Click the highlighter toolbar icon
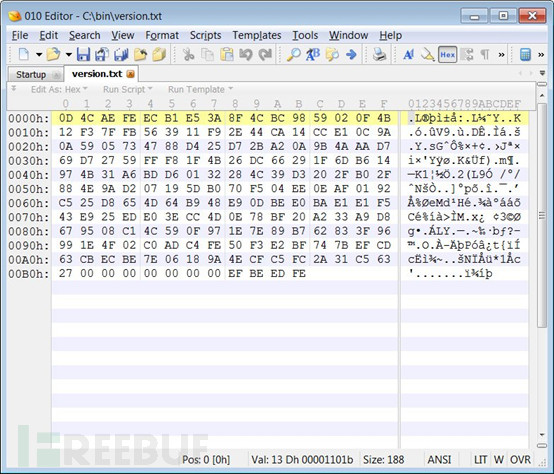Screen dimensions: 554x474 tap(428, 54)
